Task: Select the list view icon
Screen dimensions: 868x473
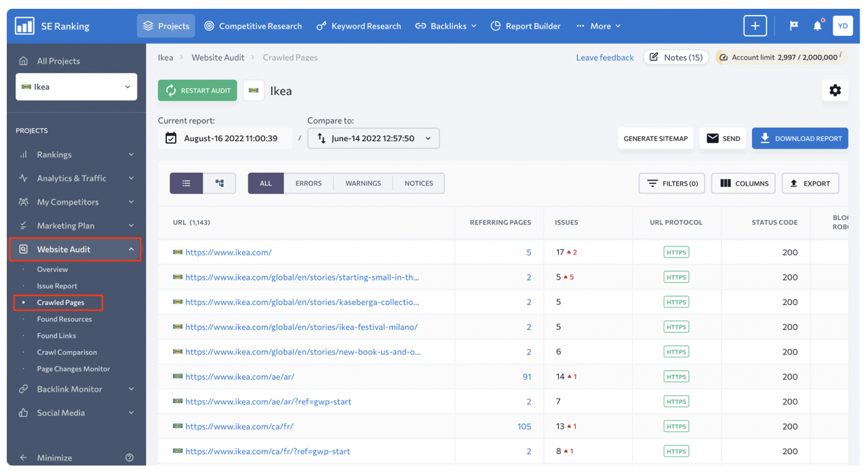Action: tap(186, 183)
